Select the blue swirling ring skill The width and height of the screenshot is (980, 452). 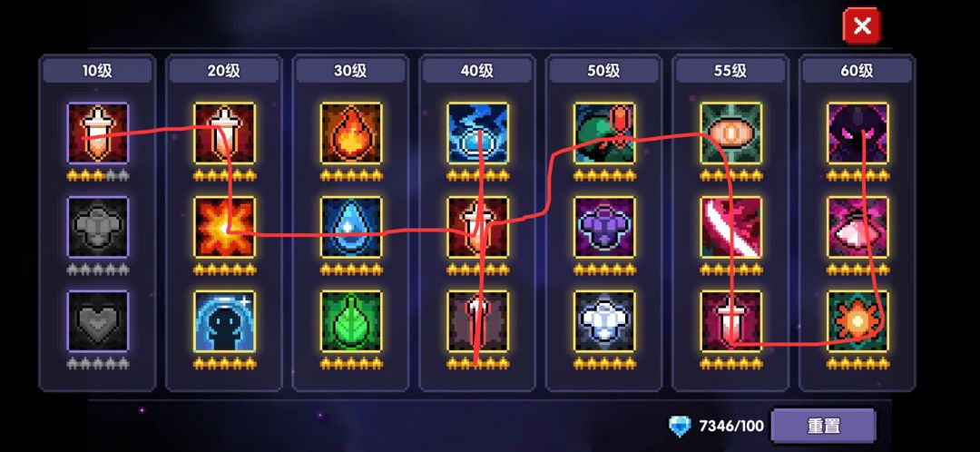(477, 133)
